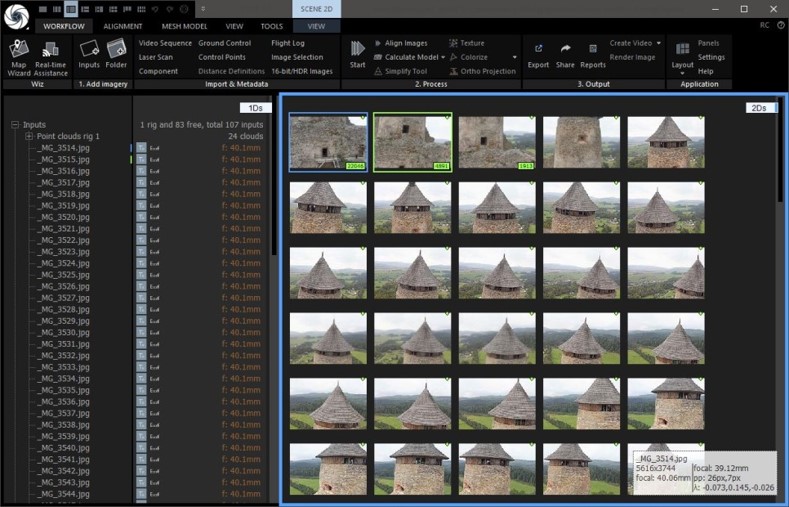
Task: Switch to the Alignment ribbon tab
Action: tap(122, 26)
